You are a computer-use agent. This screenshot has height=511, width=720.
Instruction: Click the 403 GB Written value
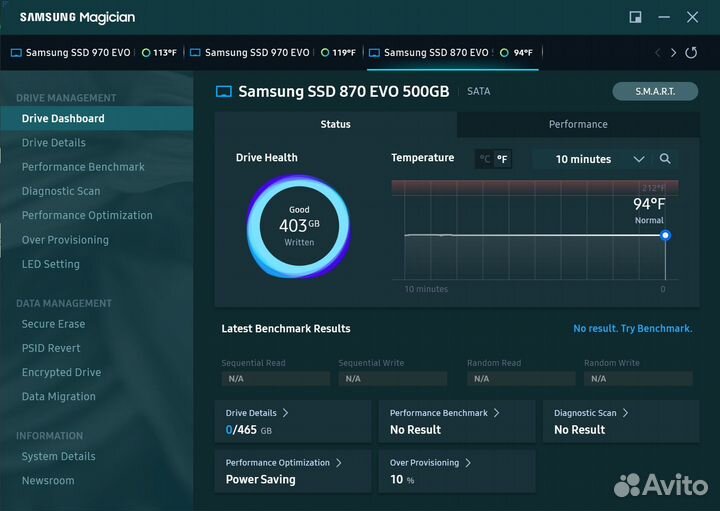pyautogui.click(x=299, y=226)
